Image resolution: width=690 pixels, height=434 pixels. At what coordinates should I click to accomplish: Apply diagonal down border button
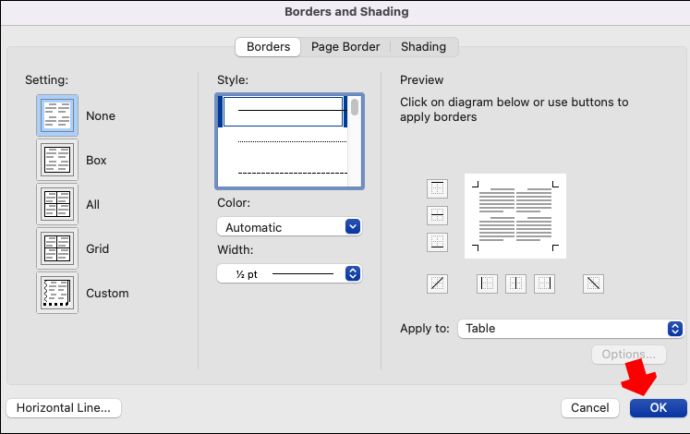pos(594,283)
